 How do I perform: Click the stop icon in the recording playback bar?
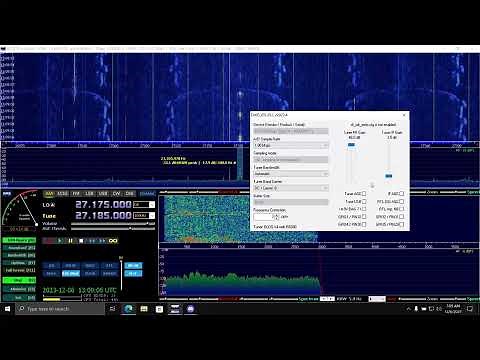tap(81, 241)
